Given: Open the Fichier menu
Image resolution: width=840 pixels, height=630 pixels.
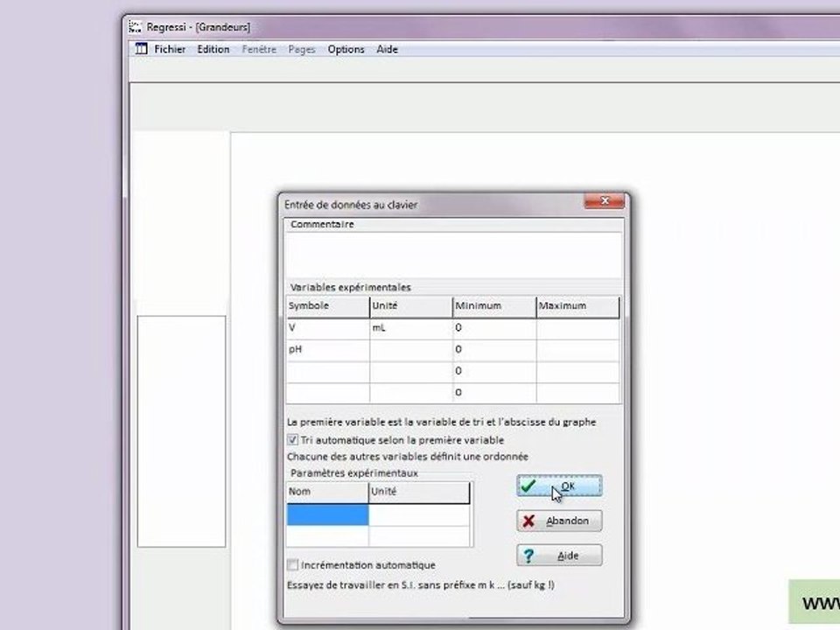Looking at the screenshot, I should point(170,49).
